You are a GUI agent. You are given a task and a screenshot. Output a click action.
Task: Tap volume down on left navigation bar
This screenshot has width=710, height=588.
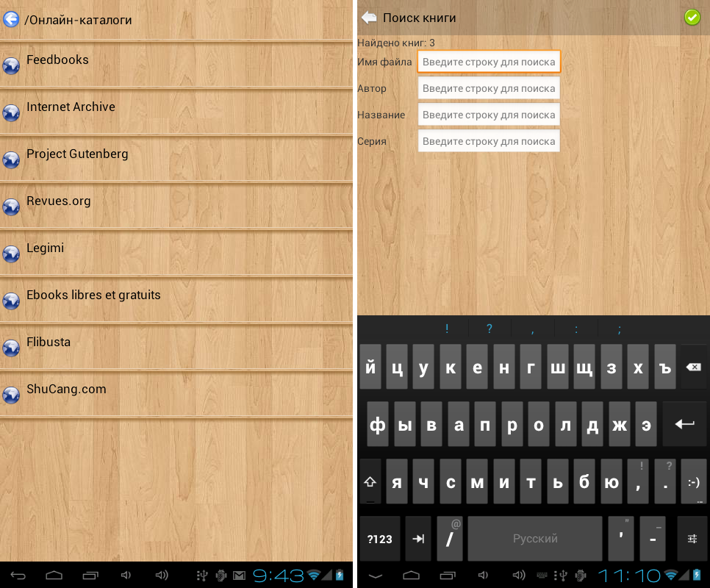pyautogui.click(x=126, y=575)
